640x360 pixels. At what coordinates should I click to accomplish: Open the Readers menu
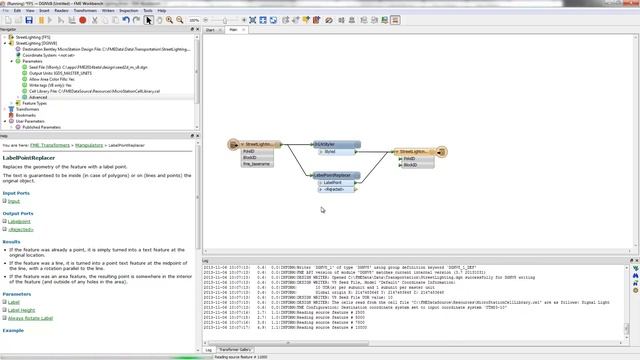(62, 11)
